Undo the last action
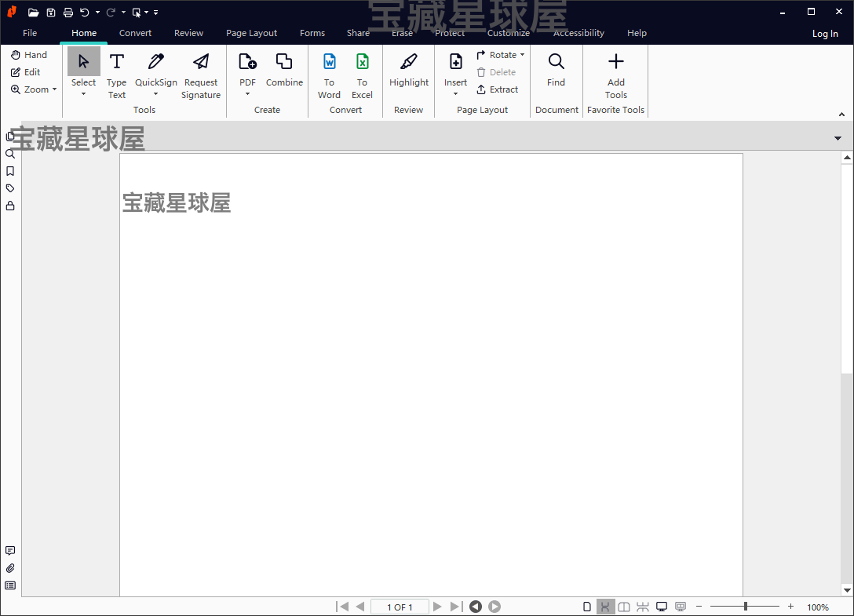 [x=85, y=12]
